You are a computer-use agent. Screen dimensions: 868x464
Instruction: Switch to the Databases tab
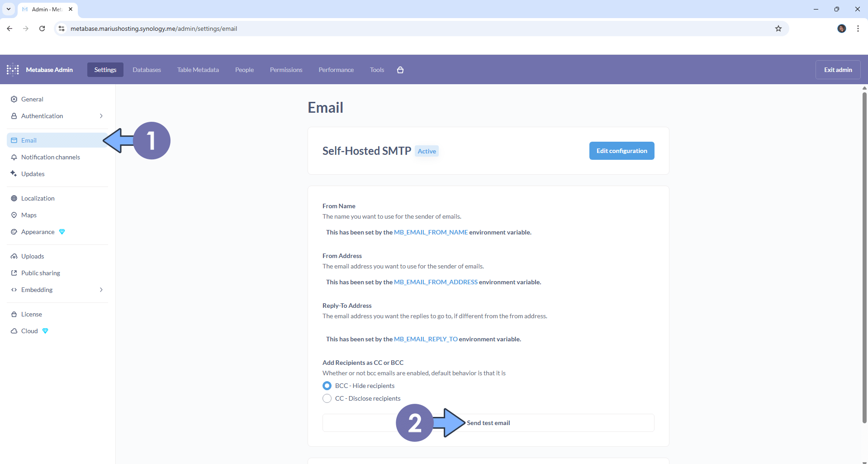(x=147, y=70)
